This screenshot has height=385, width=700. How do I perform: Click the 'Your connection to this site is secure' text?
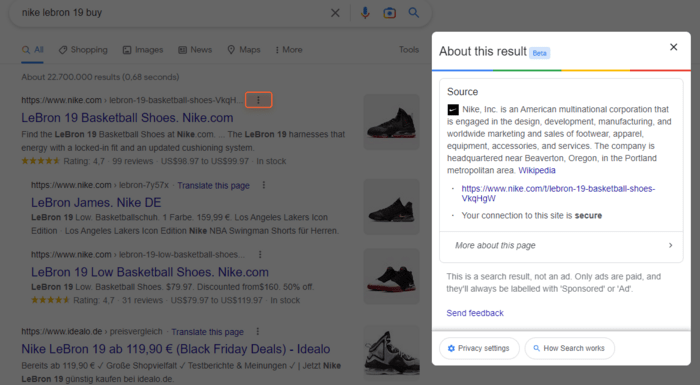(532, 215)
